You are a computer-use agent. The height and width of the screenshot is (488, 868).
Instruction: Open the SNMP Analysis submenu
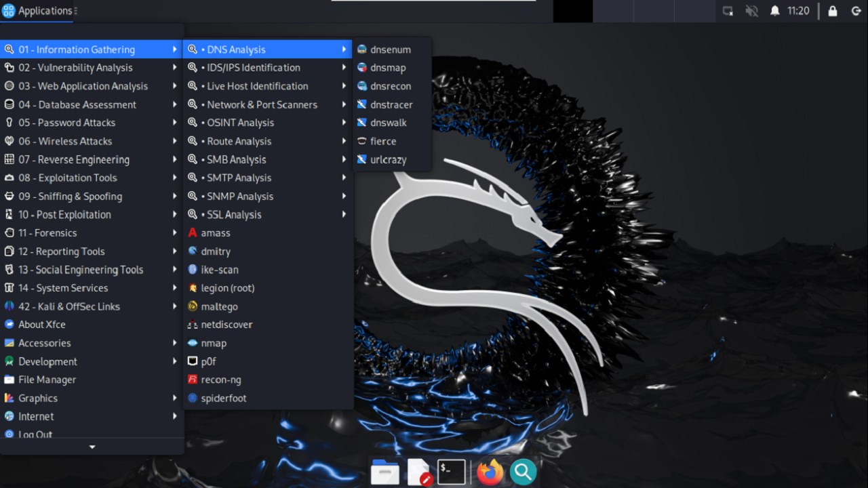269,196
